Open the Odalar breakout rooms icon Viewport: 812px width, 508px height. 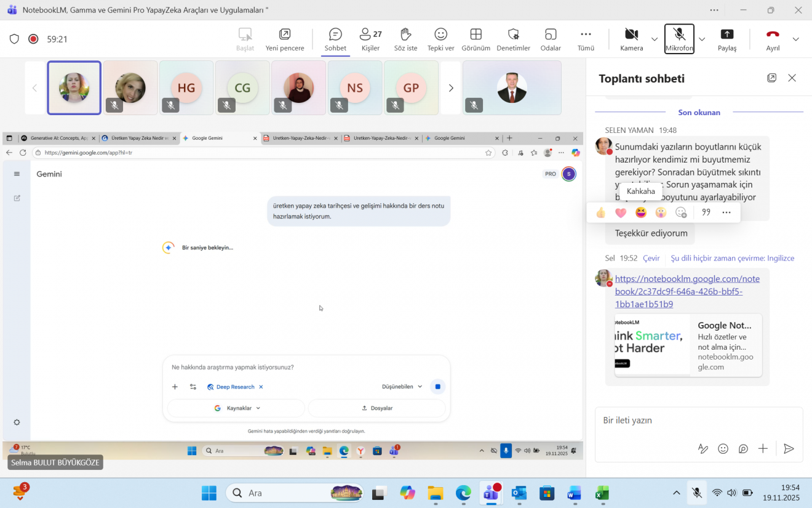(x=551, y=34)
